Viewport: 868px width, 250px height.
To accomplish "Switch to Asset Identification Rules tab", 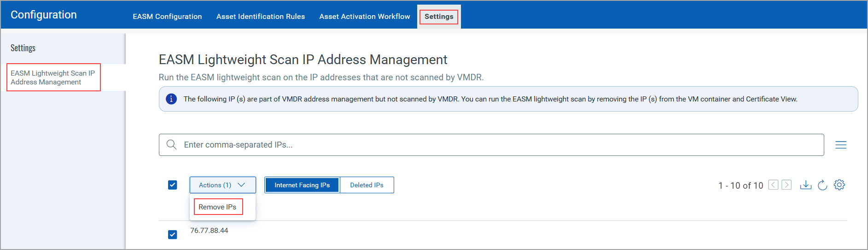I will tap(261, 17).
